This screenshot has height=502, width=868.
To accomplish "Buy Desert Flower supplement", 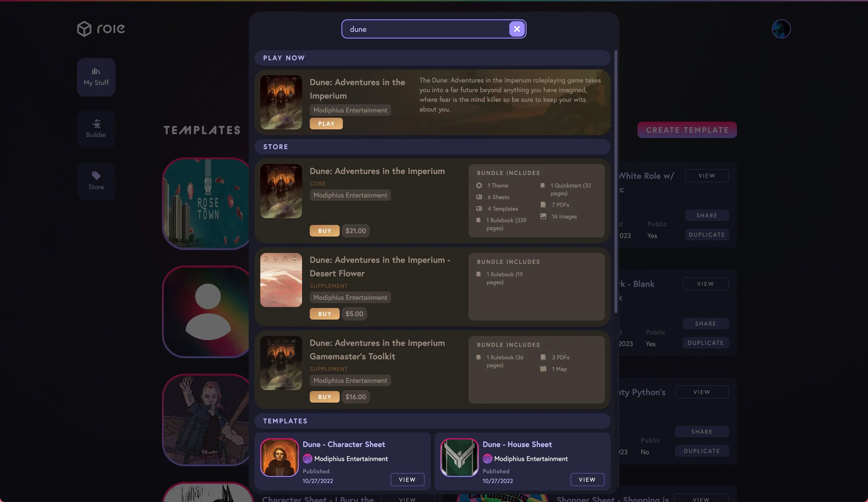I will pos(324,314).
